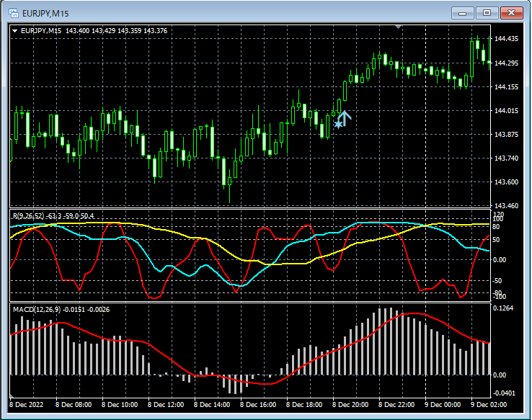Click the 8 Dec 20:00 time label
This screenshot has width=532, height=420.
tap(350, 405)
